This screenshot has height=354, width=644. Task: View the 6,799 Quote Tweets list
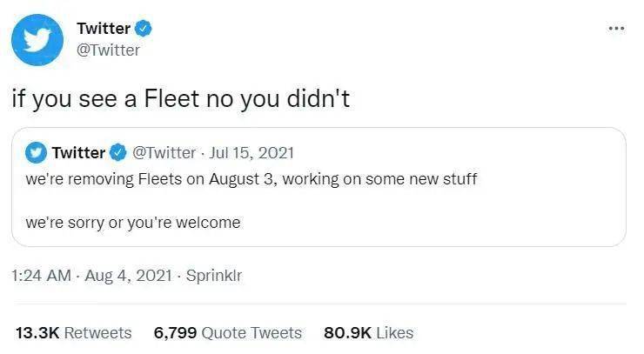[227, 332]
